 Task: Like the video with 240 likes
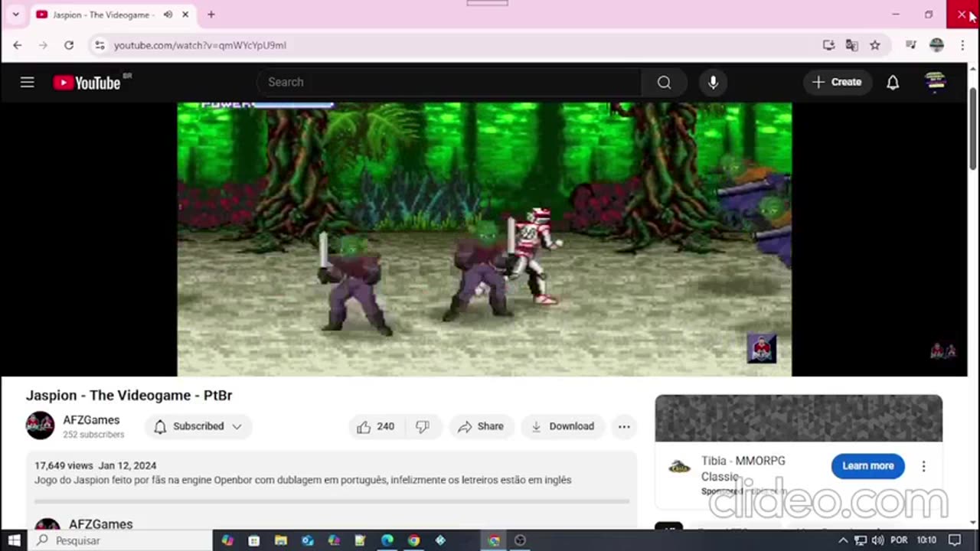tap(376, 426)
